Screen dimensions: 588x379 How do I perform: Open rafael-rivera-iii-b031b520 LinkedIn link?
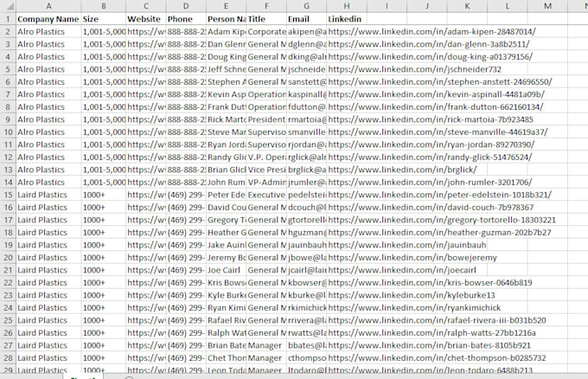[437, 320]
